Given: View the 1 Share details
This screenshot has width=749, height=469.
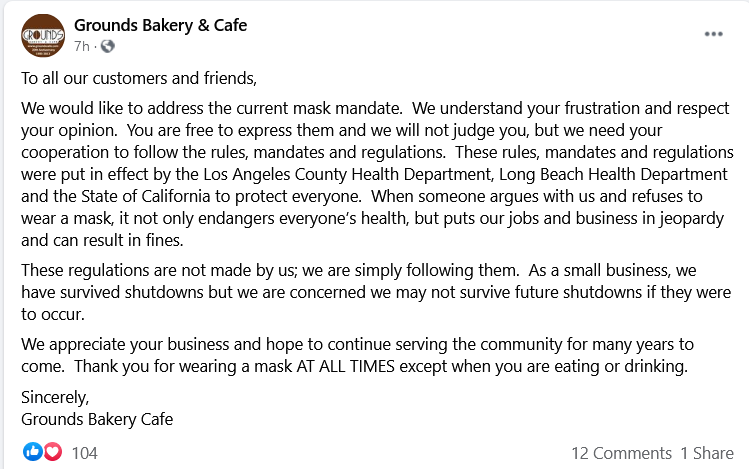Looking at the screenshot, I should click(x=707, y=453).
